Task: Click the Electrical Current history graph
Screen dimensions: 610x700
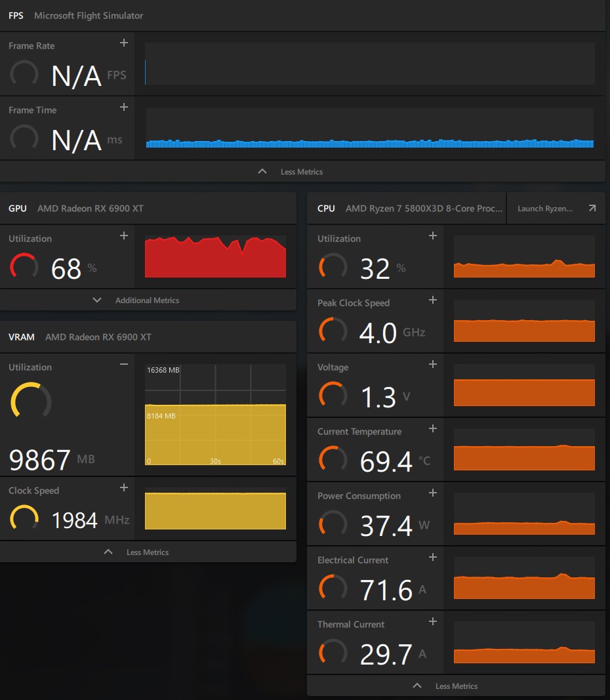Action: [x=523, y=579]
